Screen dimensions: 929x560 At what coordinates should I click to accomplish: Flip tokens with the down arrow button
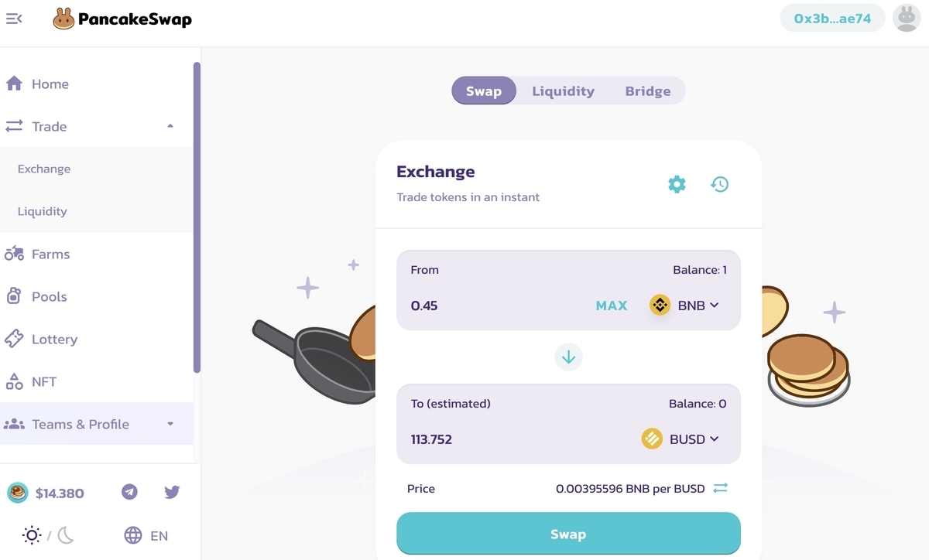coord(569,357)
